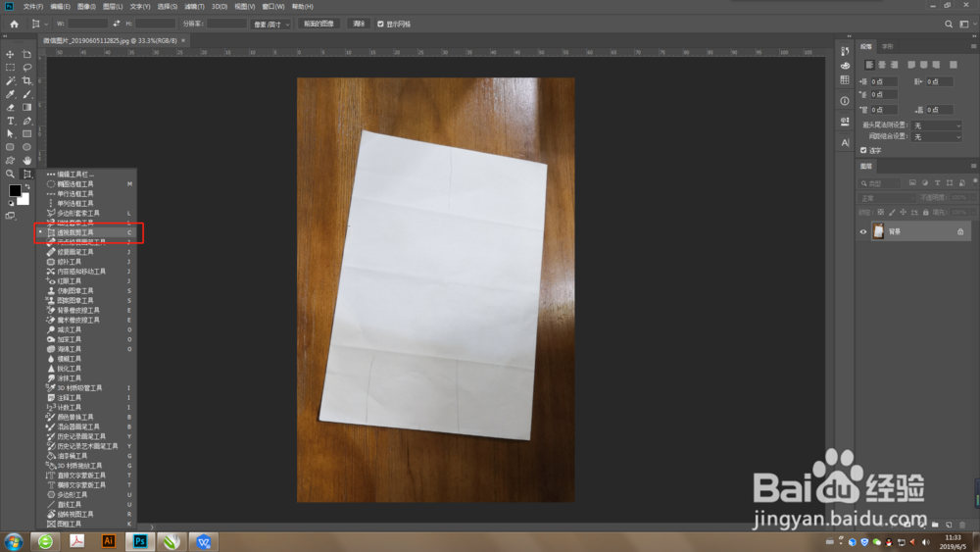Select the Brush tool
The image size is (980, 552).
[26, 94]
